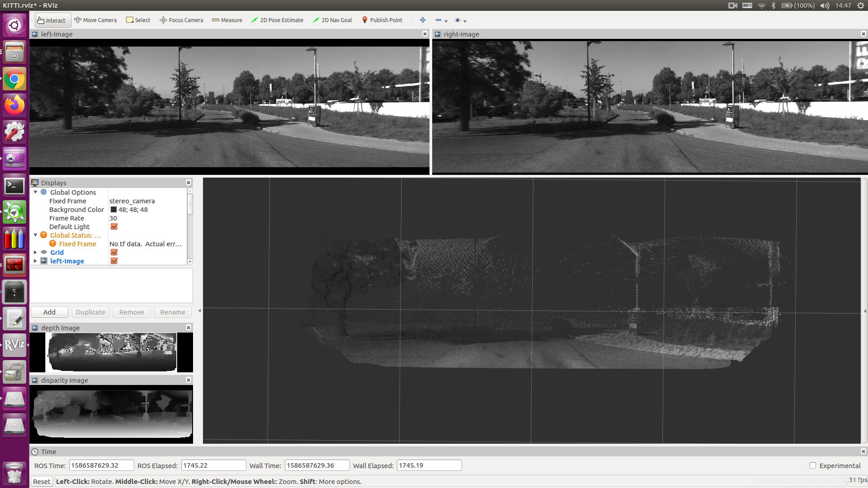Open RViz icon in the dock
The image size is (868, 488).
(x=14, y=345)
